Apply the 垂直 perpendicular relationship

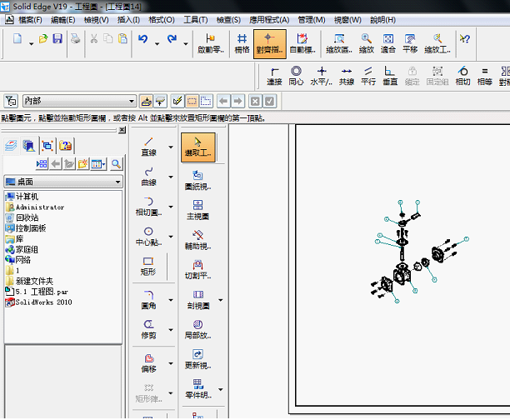click(x=390, y=76)
